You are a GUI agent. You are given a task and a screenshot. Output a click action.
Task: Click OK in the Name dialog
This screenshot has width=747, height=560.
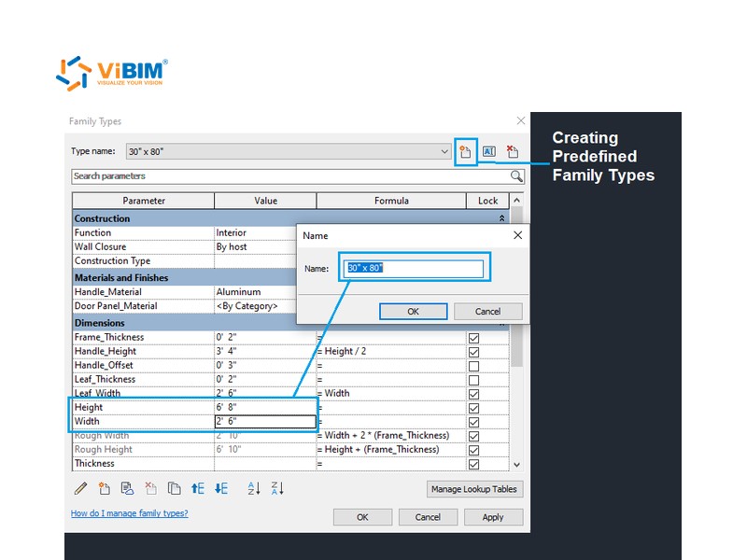413,312
